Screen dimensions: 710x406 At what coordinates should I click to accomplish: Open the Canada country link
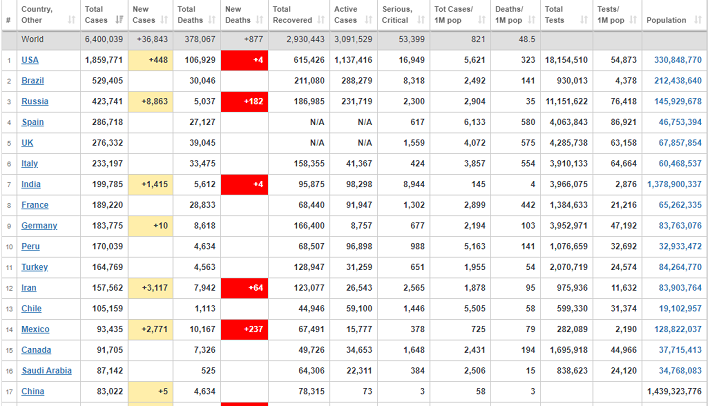click(36, 350)
